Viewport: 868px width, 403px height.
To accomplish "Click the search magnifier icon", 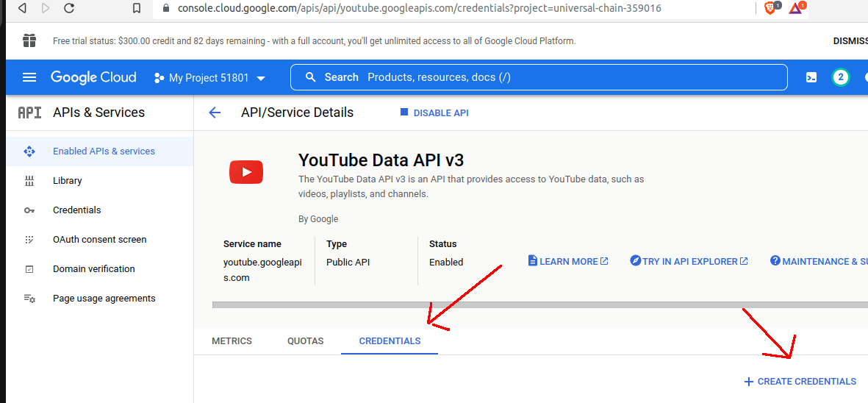I will pos(311,77).
